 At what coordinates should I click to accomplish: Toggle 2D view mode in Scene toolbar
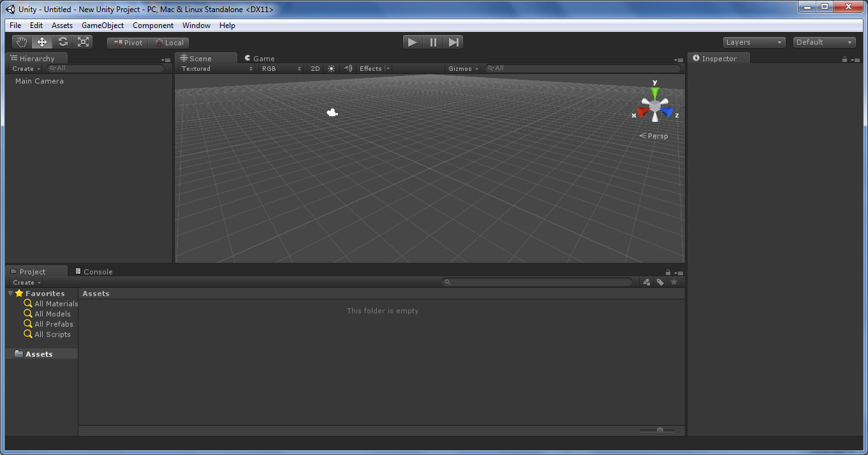[x=315, y=68]
